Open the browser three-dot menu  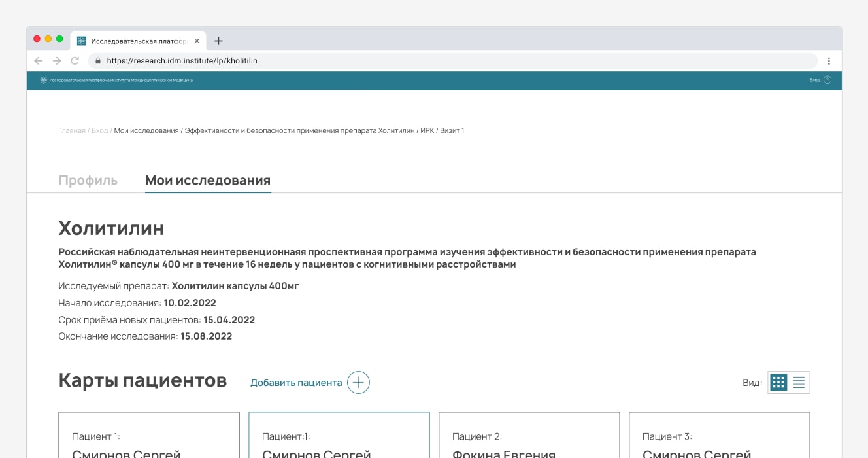[x=829, y=60]
